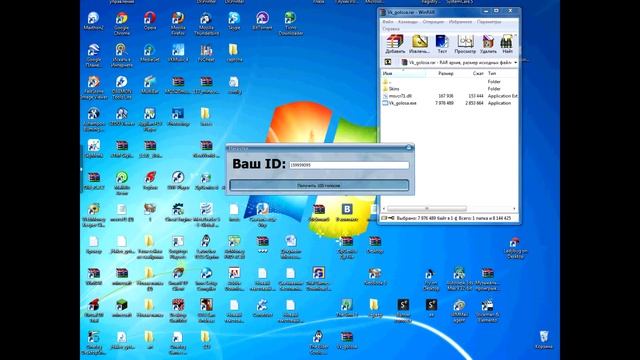This screenshot has width=640, height=360.
Task: Open the Избранное menu in WinRAR
Action: pyautogui.click(x=460, y=22)
